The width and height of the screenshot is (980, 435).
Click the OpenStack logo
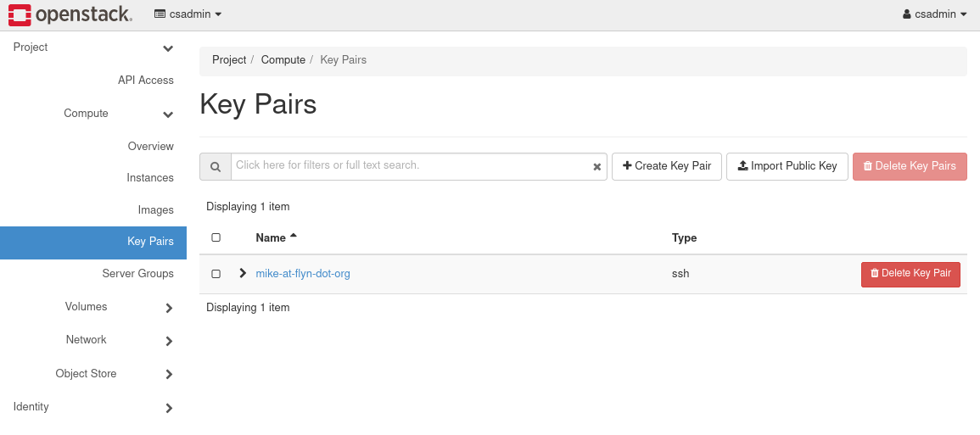coord(70,14)
